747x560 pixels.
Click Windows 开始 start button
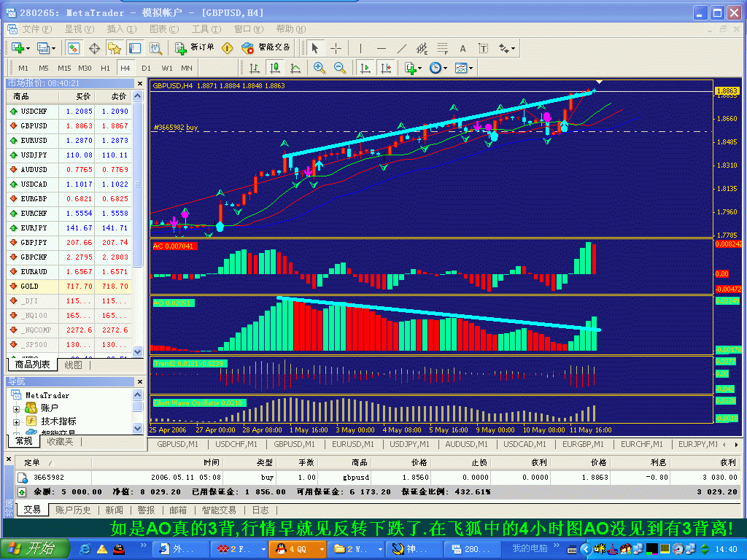34,548
